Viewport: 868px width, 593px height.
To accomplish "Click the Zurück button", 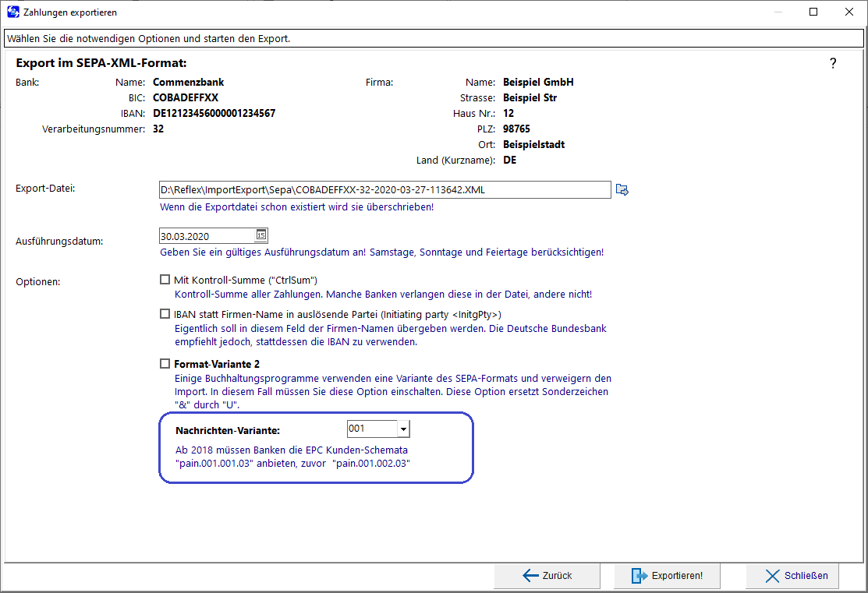I will [x=547, y=576].
